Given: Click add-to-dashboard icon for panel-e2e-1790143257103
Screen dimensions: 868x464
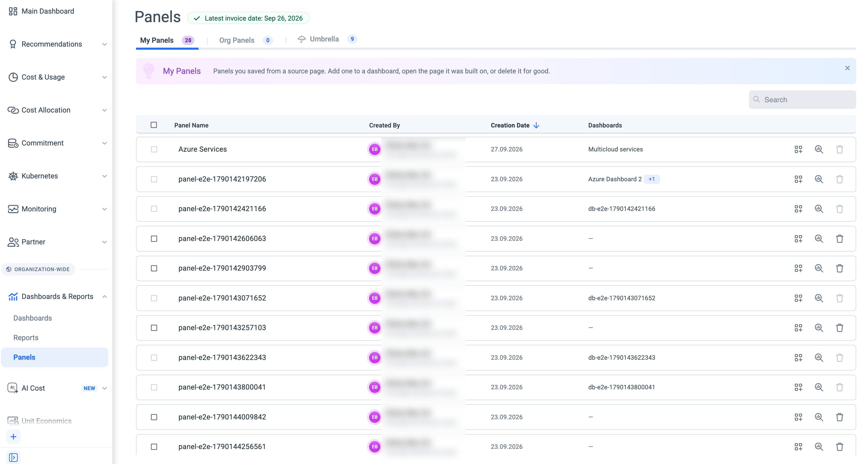Looking at the screenshot, I should 798,328.
